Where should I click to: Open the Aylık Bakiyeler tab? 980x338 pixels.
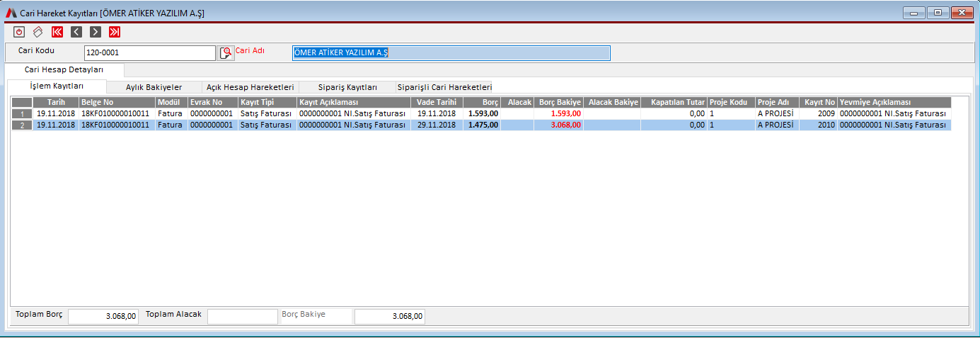[x=154, y=87]
